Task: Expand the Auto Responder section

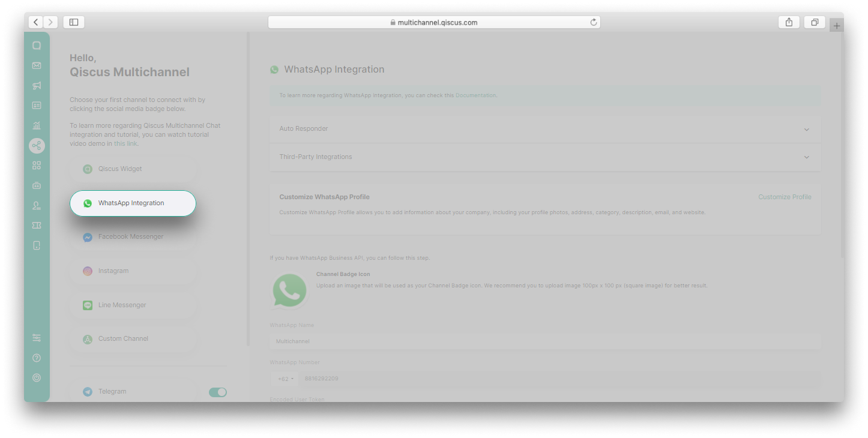Action: [545, 129]
